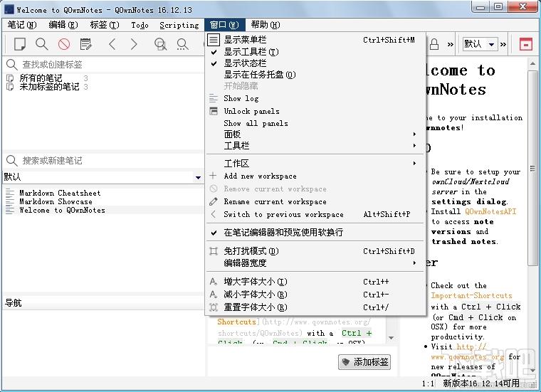Expand toolbar overflow chevron next to lock

pyautogui.click(x=451, y=44)
